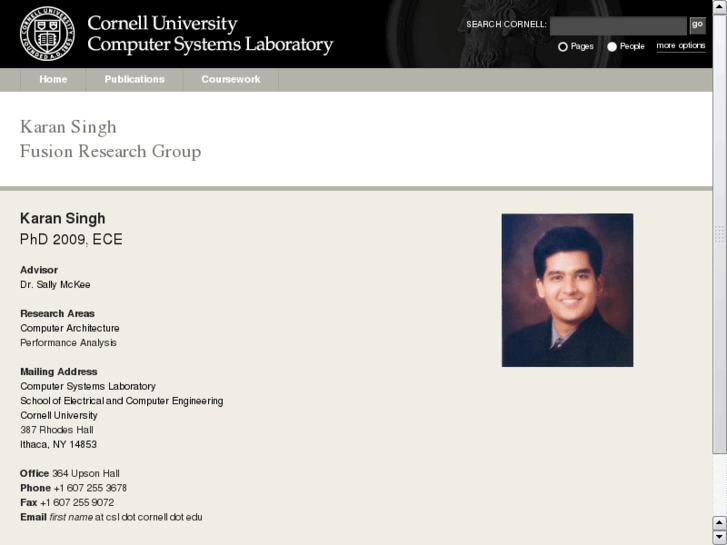This screenshot has width=727, height=545.
Task: Open the more options link
Action: 681,45
